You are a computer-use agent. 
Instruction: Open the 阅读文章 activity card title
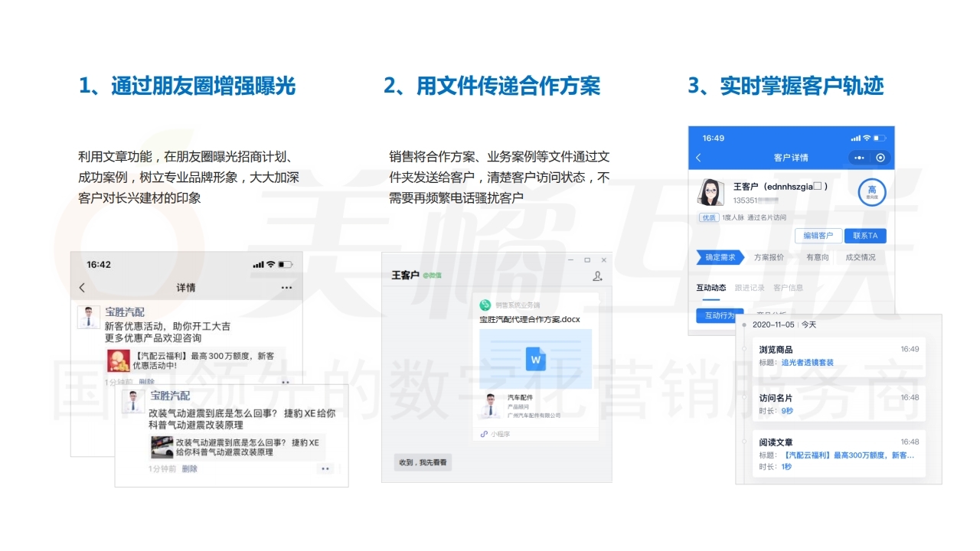(776, 442)
